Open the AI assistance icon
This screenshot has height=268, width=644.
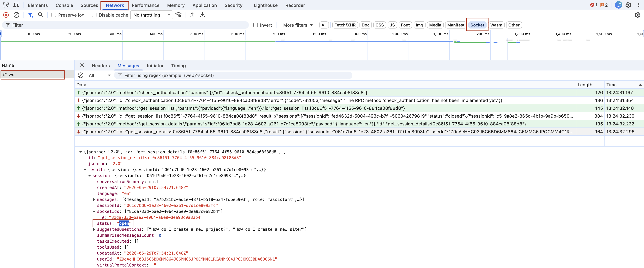tap(618, 5)
